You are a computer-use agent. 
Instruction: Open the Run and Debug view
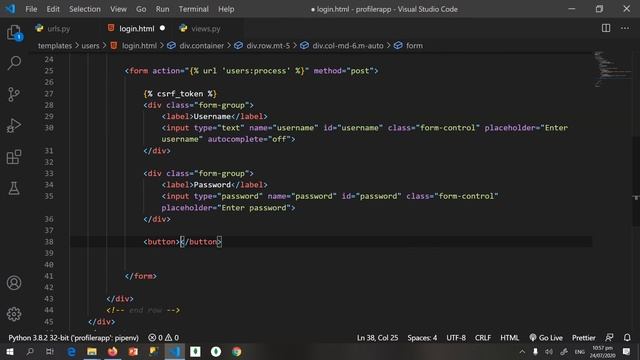click(14, 126)
